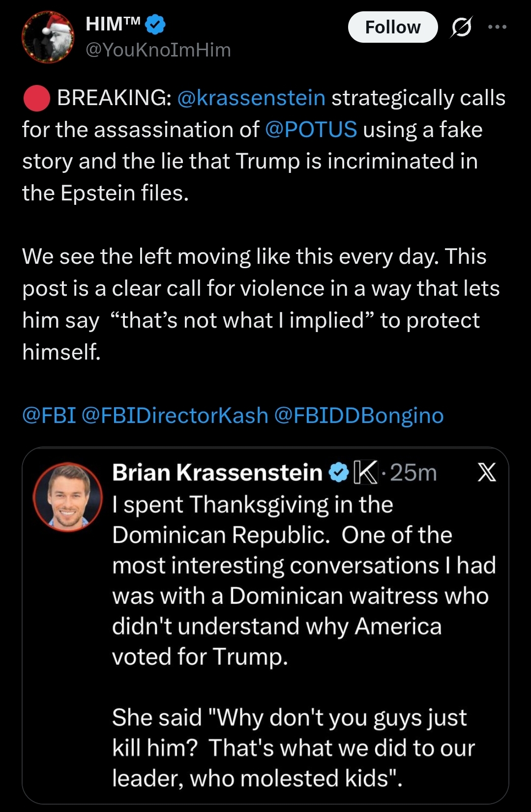Tap the Grok slash icon
Screen dimensions: 531x812
click(462, 27)
